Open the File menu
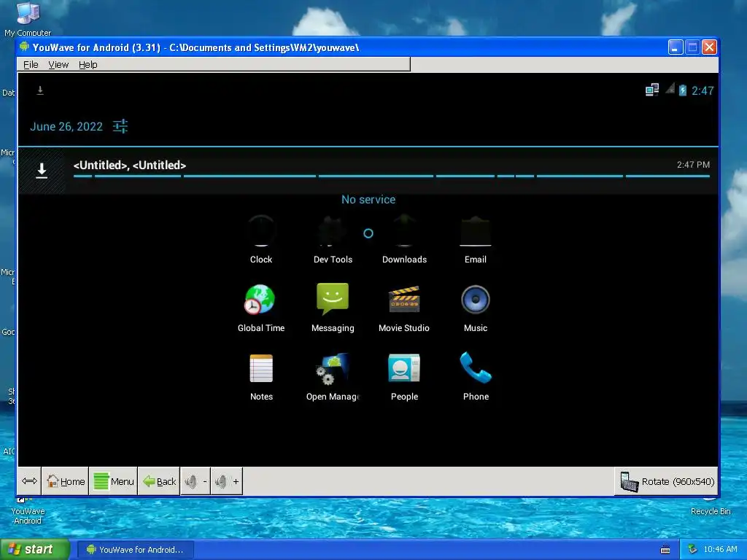Viewport: 747px width, 560px height. [31, 65]
